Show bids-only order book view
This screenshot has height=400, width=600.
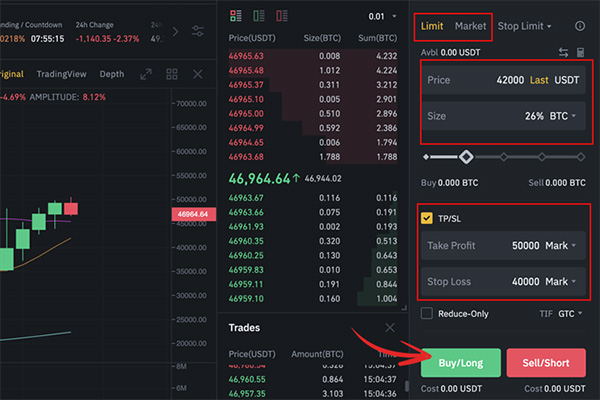(259, 17)
